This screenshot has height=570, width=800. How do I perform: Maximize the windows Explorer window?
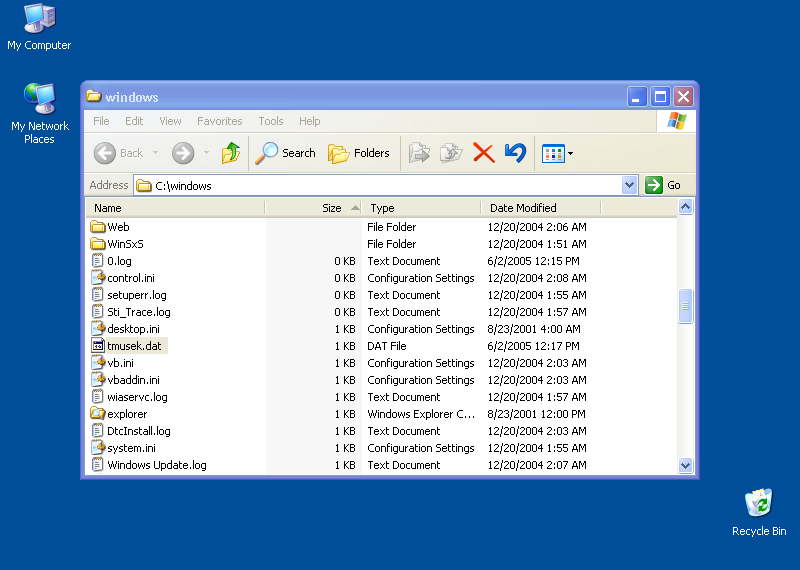point(660,96)
